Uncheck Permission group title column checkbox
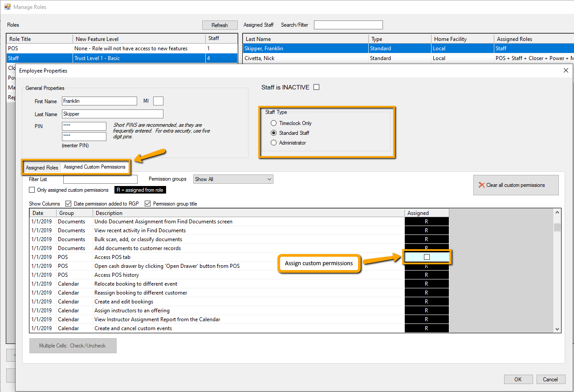The height and width of the screenshot is (392, 574). click(x=148, y=204)
